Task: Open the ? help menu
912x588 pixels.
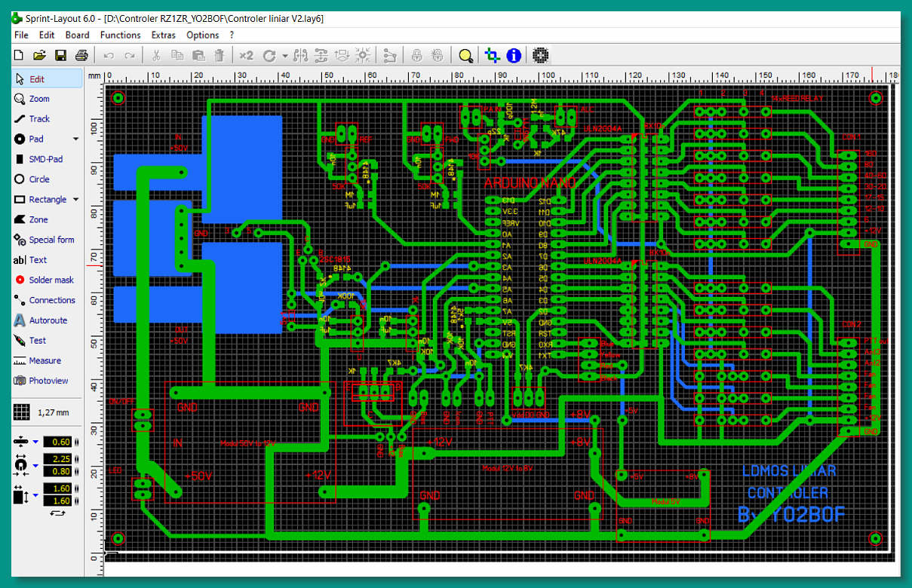Action: coord(232,35)
